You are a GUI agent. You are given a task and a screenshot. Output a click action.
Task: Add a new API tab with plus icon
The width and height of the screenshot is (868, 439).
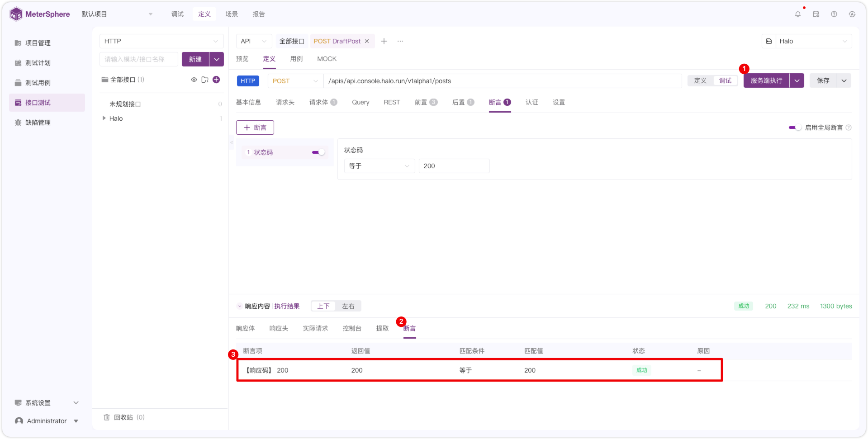click(384, 41)
